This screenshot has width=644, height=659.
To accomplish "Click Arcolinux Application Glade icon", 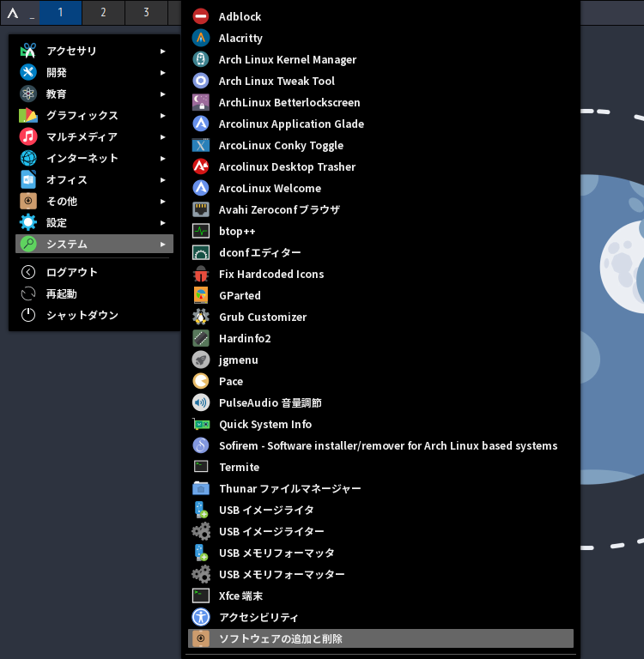I will (x=201, y=124).
